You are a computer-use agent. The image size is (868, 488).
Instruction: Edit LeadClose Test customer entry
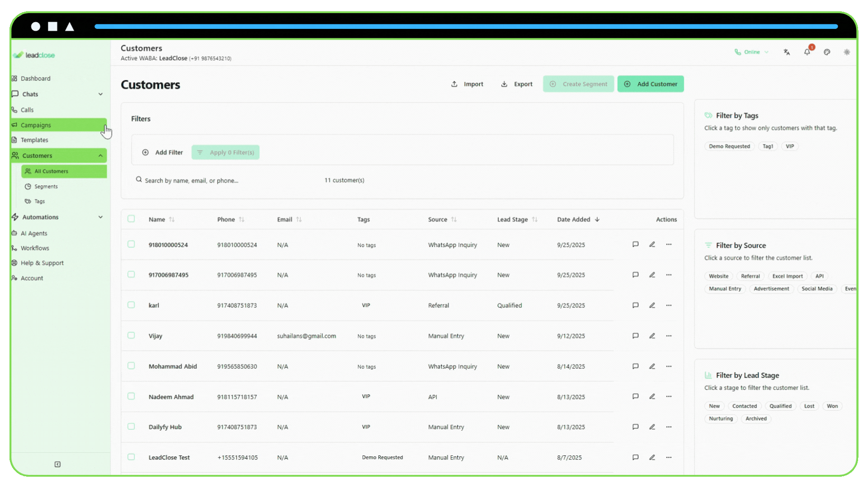click(652, 457)
